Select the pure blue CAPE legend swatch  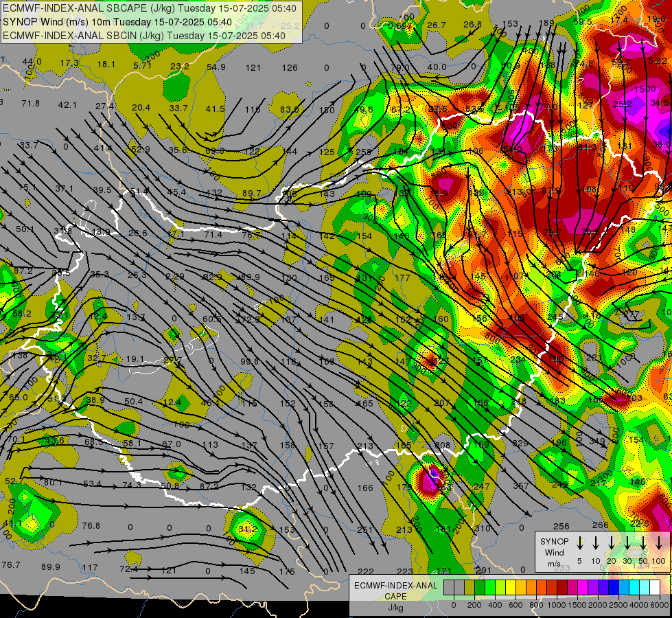tap(613, 588)
